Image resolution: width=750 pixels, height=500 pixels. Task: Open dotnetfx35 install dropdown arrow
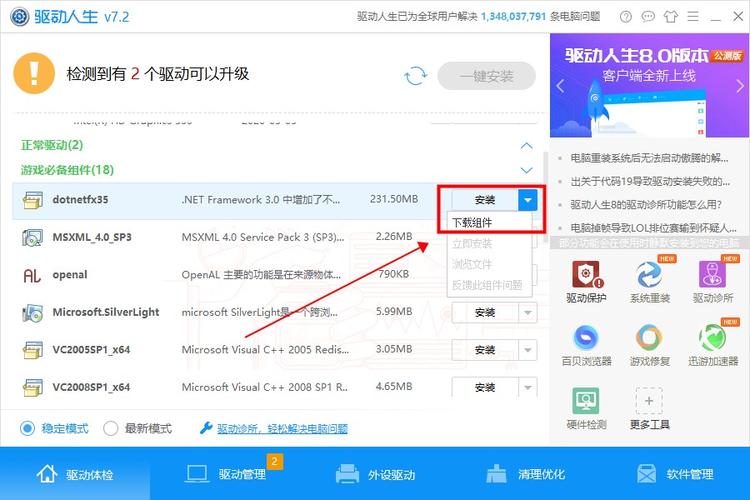point(528,200)
